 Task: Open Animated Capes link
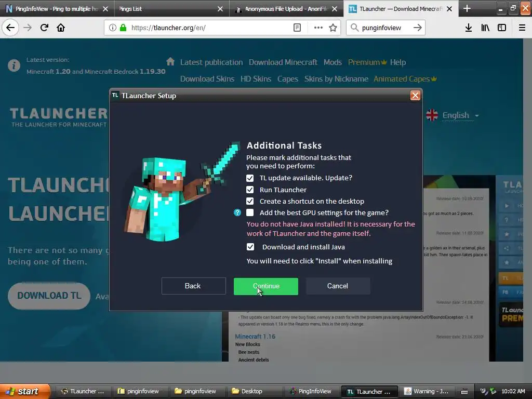click(405, 79)
